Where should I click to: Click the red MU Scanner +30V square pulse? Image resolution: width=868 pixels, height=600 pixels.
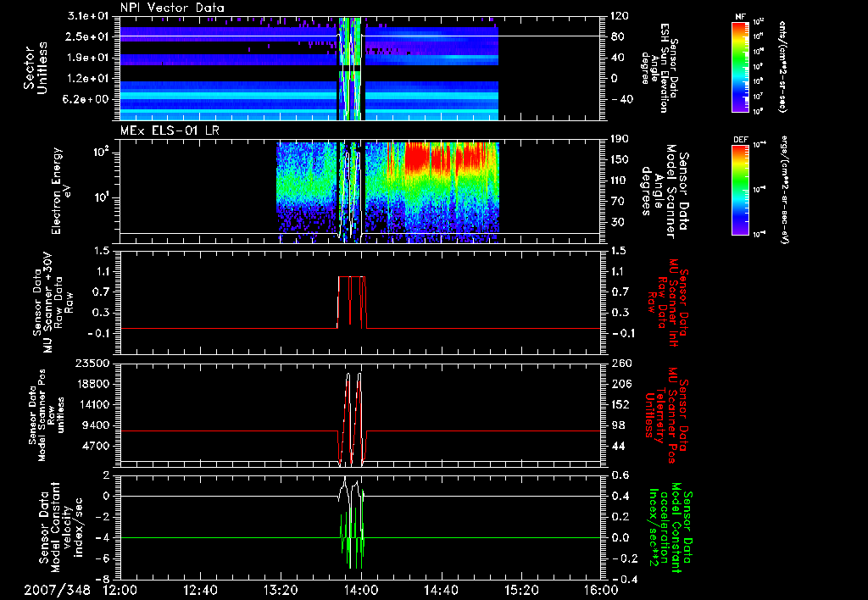(x=352, y=303)
